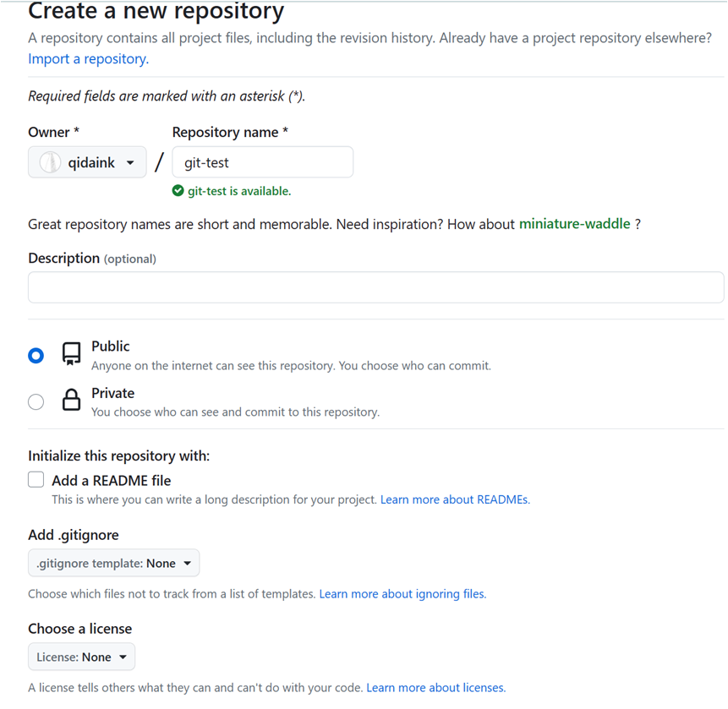Open the Owner qidaink dropdown

click(x=87, y=162)
